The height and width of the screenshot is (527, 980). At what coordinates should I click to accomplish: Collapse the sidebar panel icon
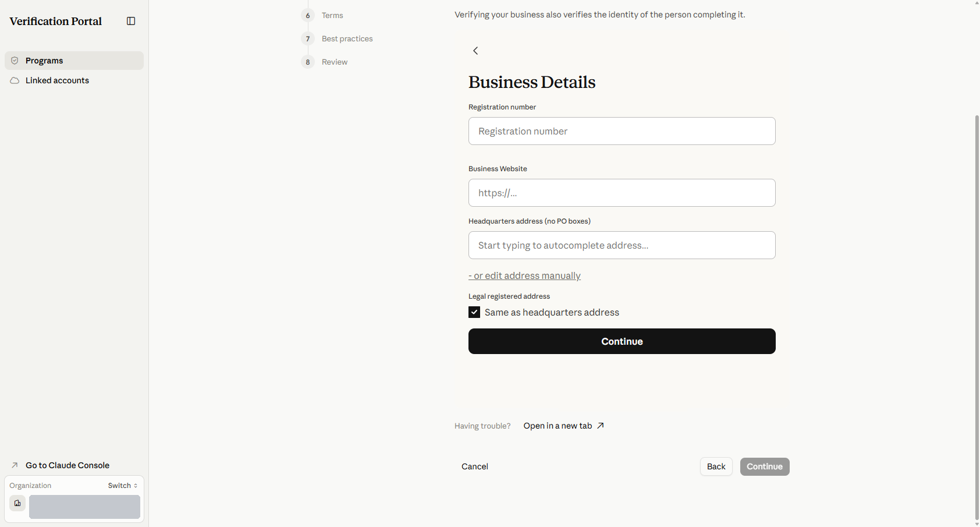[131, 21]
